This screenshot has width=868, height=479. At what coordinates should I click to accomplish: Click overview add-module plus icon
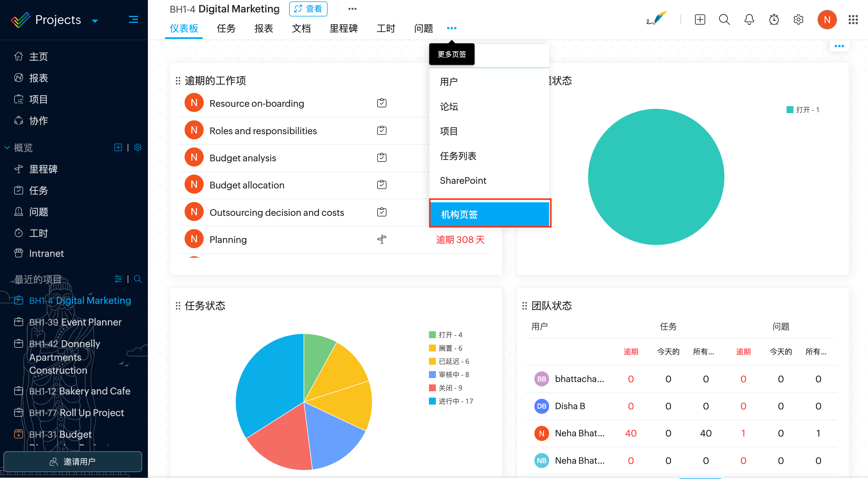[118, 147]
